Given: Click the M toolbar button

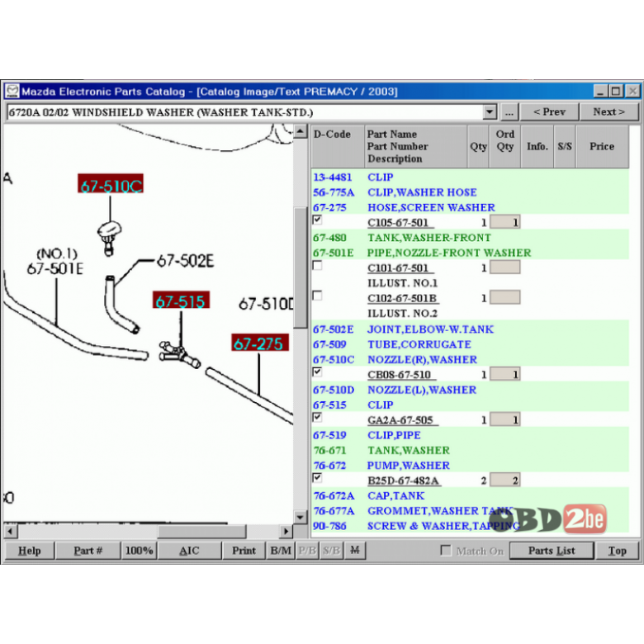Looking at the screenshot, I should click(x=355, y=551).
